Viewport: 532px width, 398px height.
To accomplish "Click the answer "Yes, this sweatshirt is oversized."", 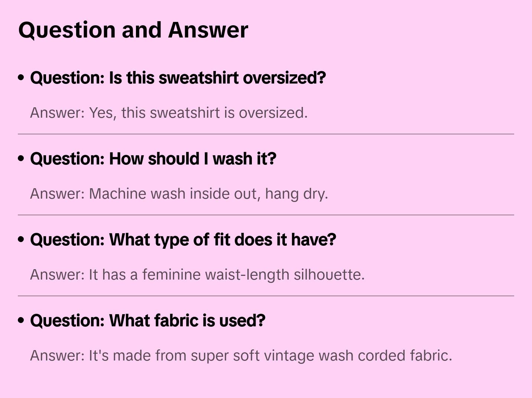I will [169, 113].
